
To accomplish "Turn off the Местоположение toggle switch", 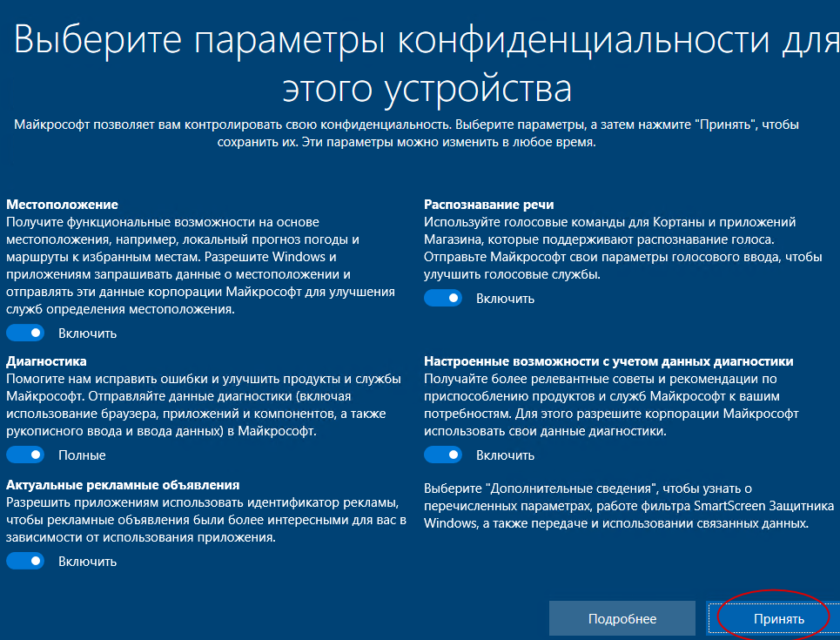I will click(x=25, y=333).
